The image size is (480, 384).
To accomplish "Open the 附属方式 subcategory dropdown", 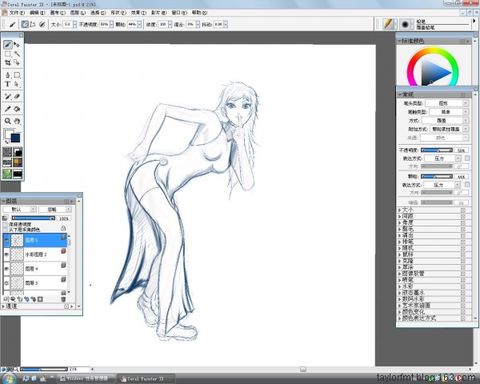I will pos(450,129).
